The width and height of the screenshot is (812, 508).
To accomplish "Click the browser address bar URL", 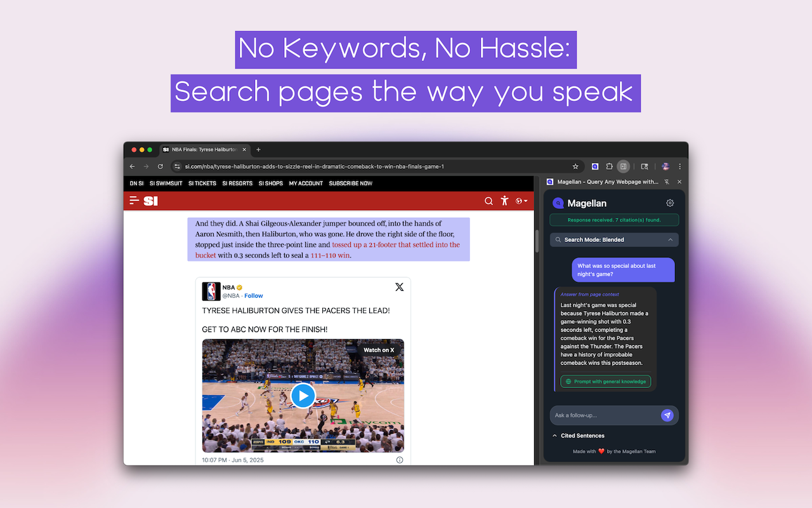I will (314, 166).
